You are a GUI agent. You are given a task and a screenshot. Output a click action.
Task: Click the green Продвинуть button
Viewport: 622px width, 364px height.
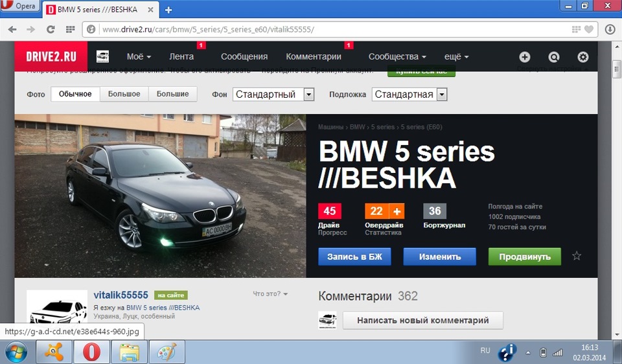point(525,256)
